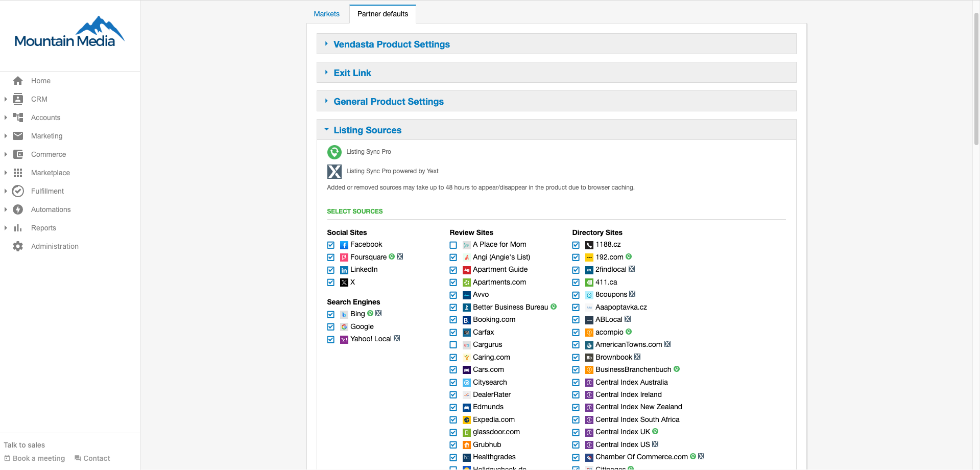This screenshot has height=470, width=980.
Task: Click the Accounts hierarchy icon
Action: click(18, 118)
